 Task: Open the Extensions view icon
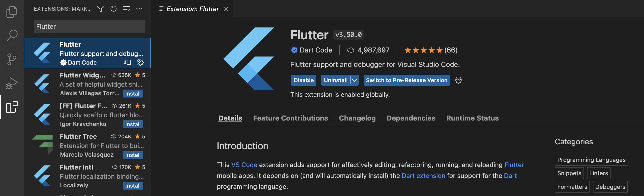12,107
